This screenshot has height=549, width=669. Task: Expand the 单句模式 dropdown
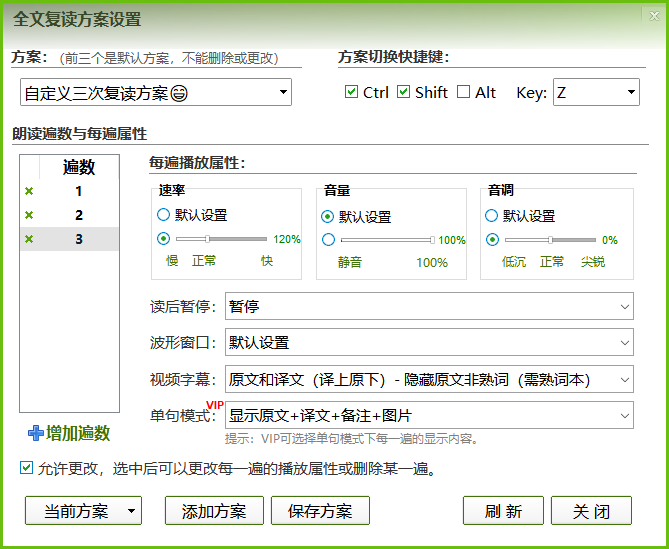click(x=429, y=415)
